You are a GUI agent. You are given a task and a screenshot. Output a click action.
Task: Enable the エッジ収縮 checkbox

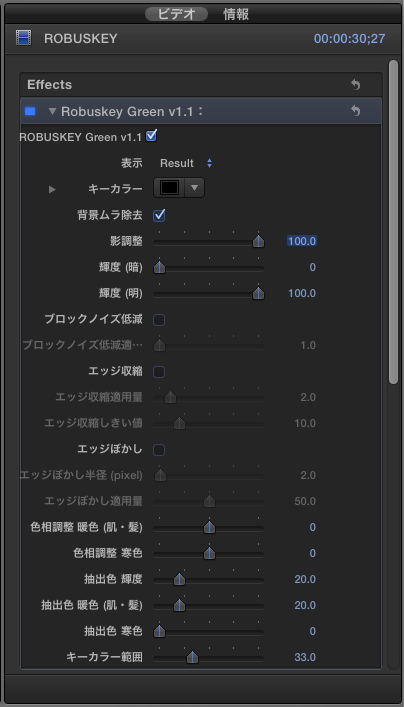coord(159,372)
